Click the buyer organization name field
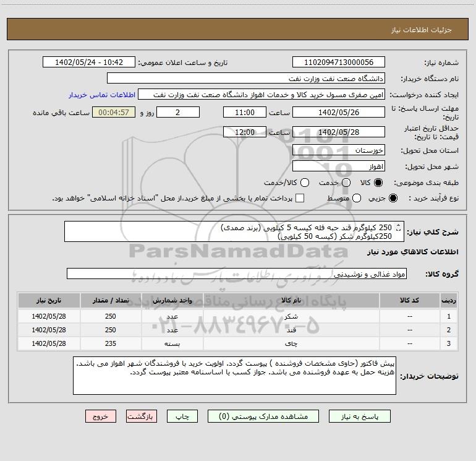Viewport: 476px width, 461px height. [x=246, y=79]
